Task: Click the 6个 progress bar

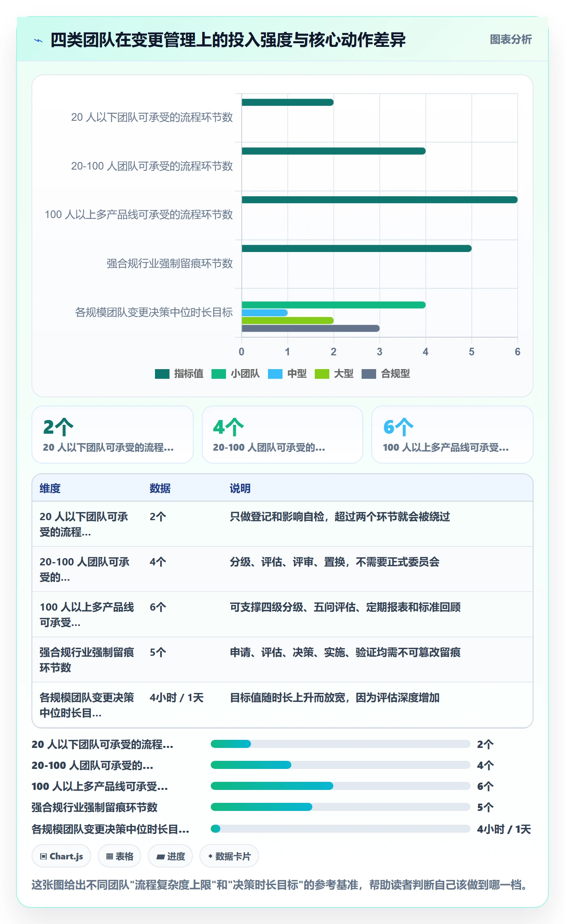Action: [340, 786]
